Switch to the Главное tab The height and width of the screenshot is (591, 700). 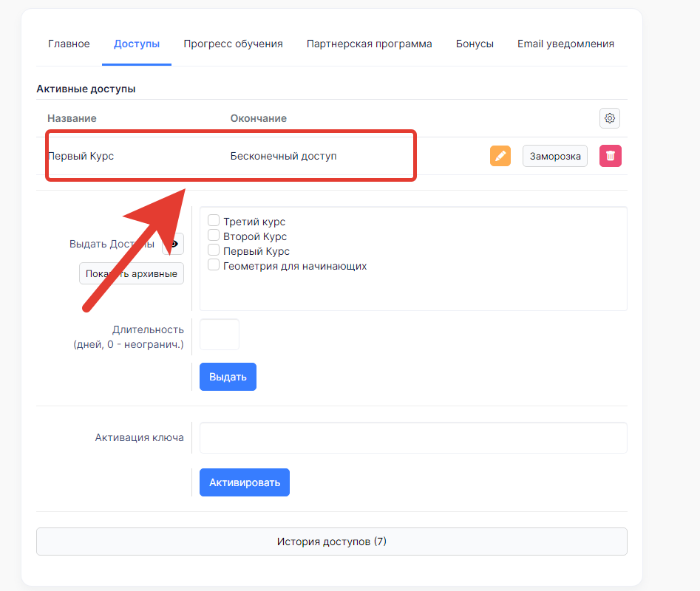(x=69, y=44)
